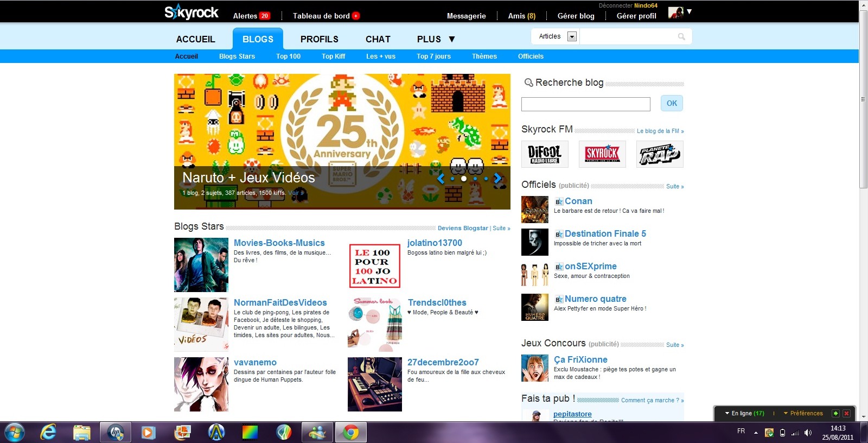The height and width of the screenshot is (443, 868).
Task: Open the Articles search type dropdown
Action: tap(572, 36)
